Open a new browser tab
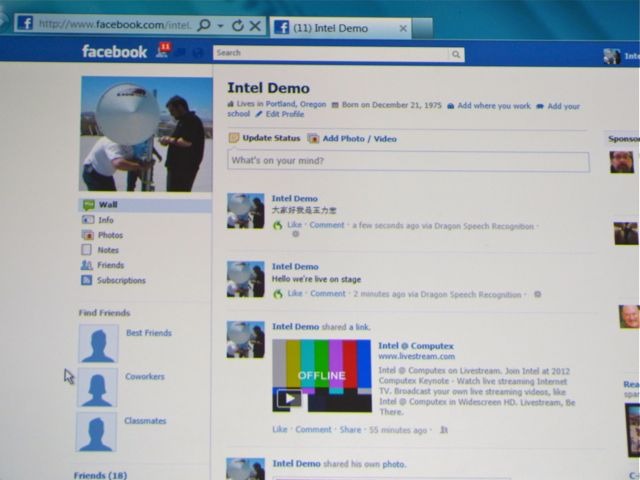This screenshot has height=480, width=640. 422,28
